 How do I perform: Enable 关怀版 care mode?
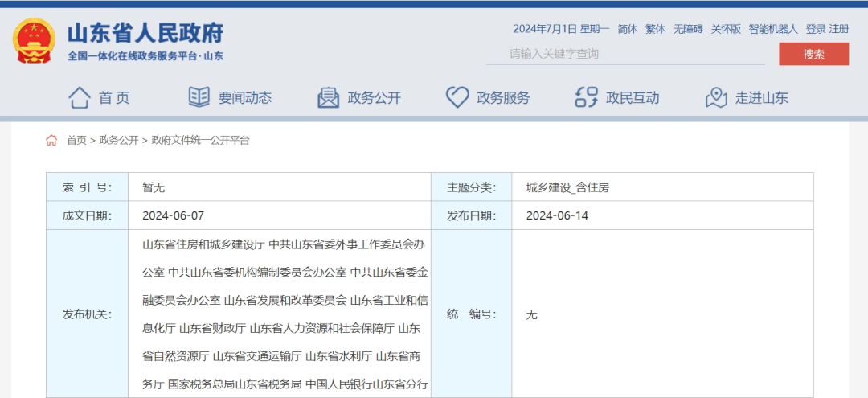[726, 29]
